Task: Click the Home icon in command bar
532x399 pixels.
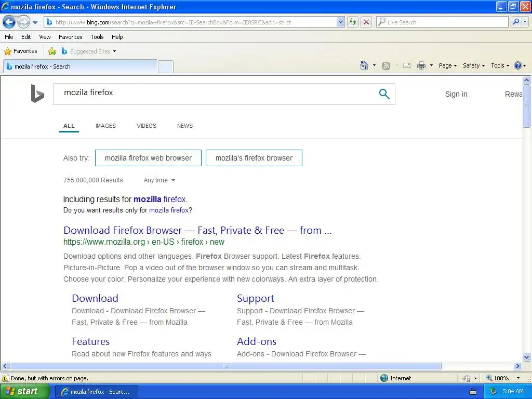Action: pos(364,65)
